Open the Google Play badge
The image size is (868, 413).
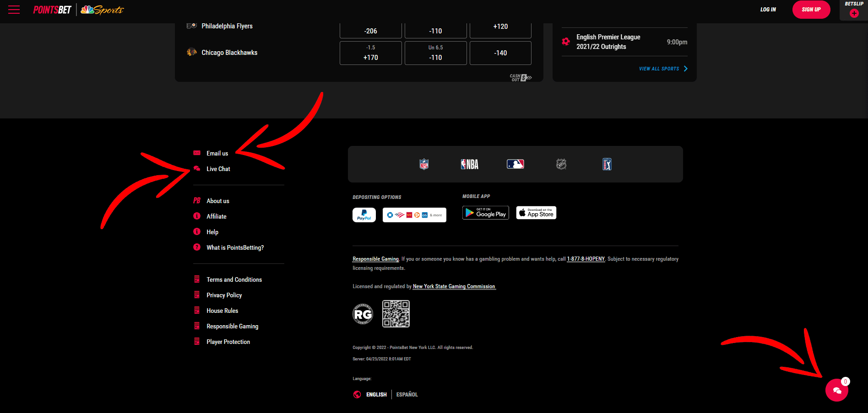click(x=486, y=213)
